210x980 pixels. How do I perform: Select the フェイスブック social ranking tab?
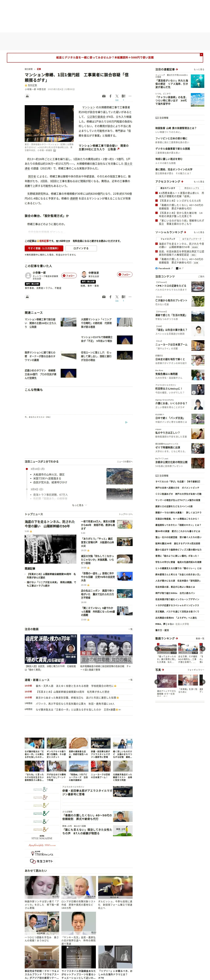pos(168,239)
